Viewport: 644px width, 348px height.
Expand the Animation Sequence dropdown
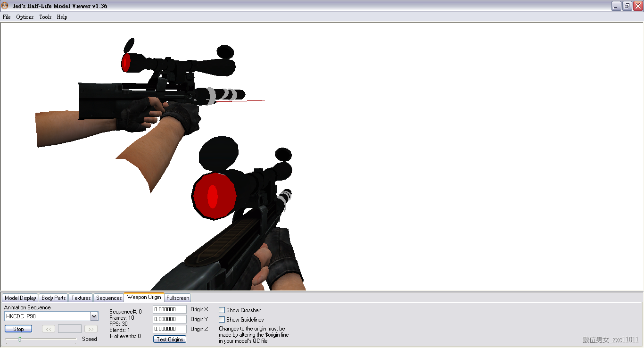(x=94, y=316)
